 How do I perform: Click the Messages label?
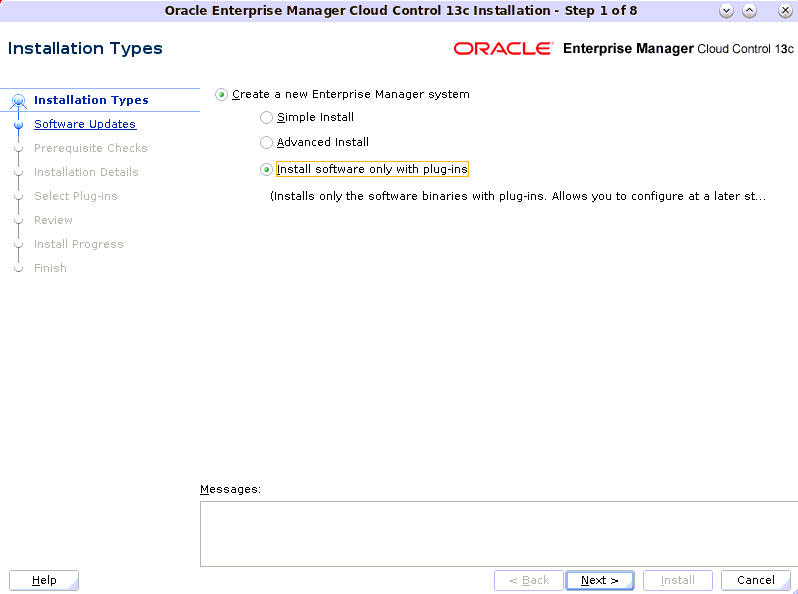230,489
